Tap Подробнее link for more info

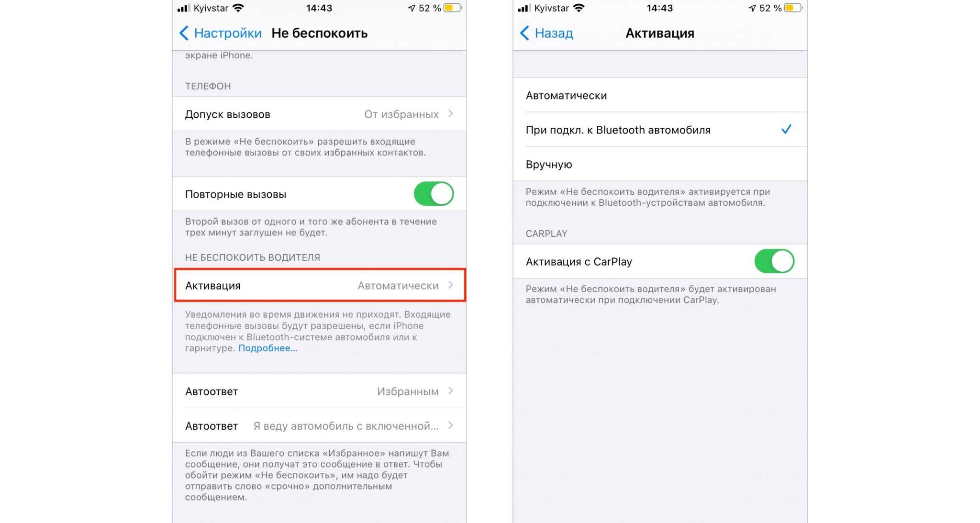pyautogui.click(x=267, y=349)
